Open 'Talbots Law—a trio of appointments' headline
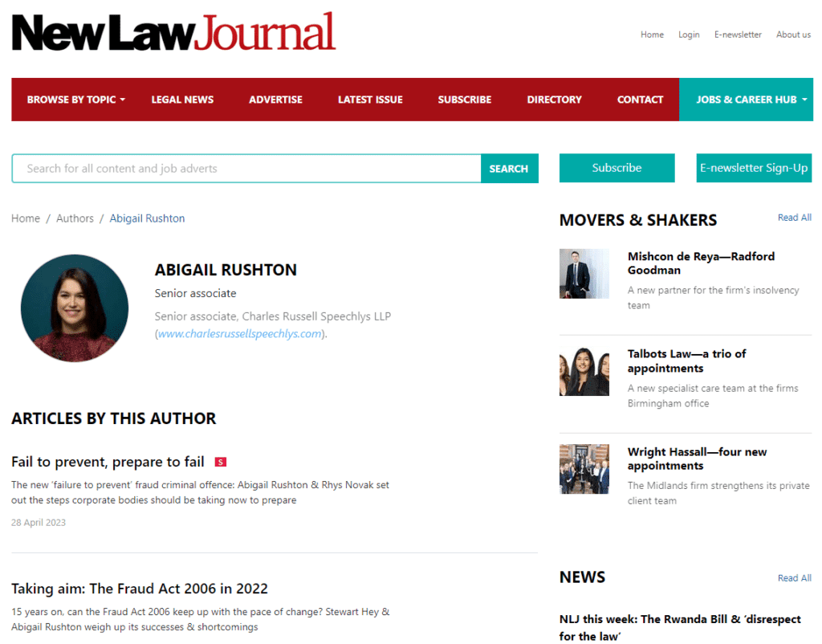The width and height of the screenshot is (822, 644). click(x=687, y=361)
